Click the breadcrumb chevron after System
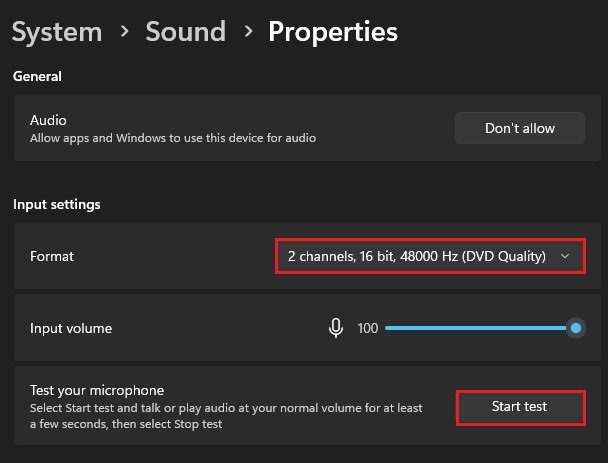Screen dimensions: 608x463 point(124,32)
